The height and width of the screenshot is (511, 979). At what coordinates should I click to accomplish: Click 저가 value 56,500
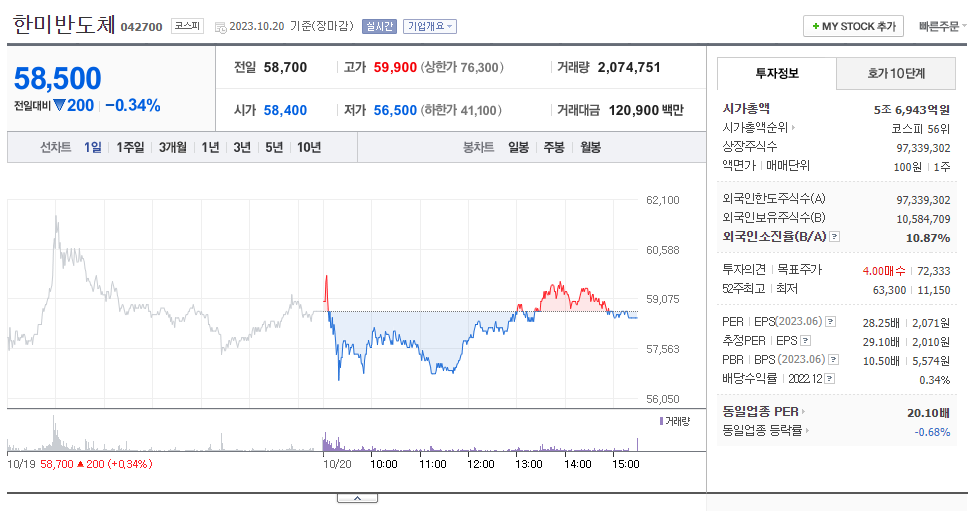(x=395, y=111)
